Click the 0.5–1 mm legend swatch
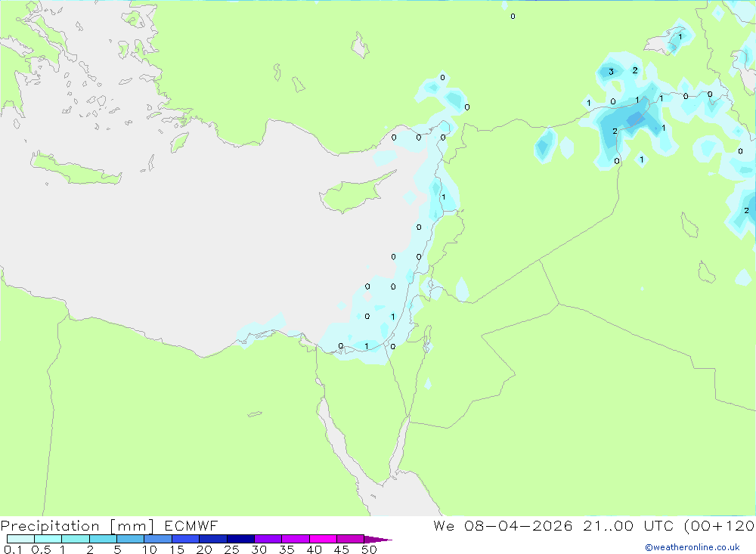Viewport: 756px width, 554px height. 48,539
